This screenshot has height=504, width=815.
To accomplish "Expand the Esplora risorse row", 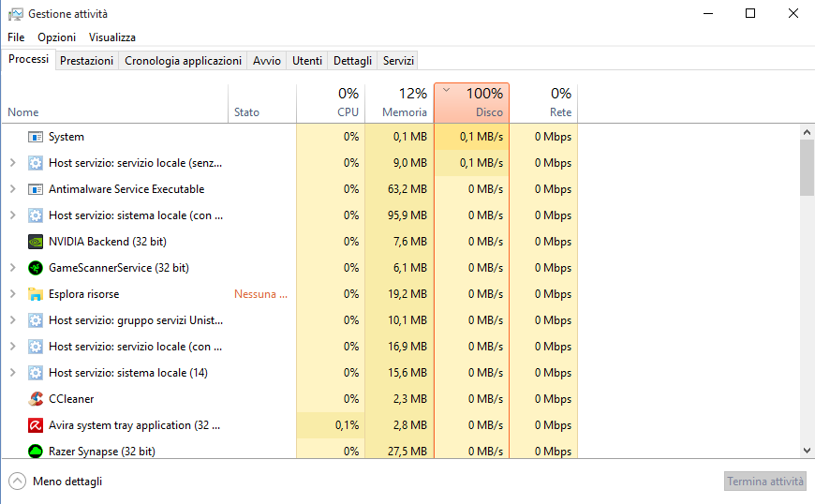I will [x=13, y=294].
